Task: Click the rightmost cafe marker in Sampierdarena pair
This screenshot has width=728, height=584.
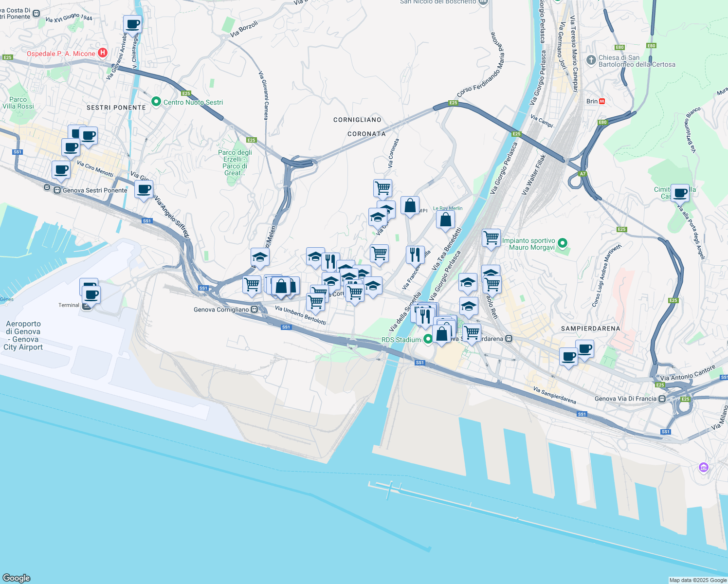Action: click(584, 349)
